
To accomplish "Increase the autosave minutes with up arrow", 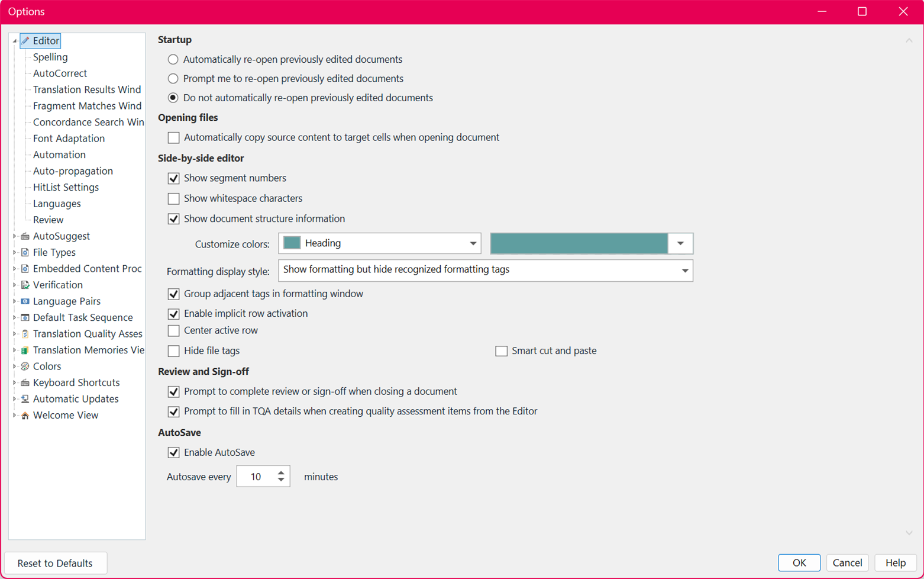I will tap(281, 472).
